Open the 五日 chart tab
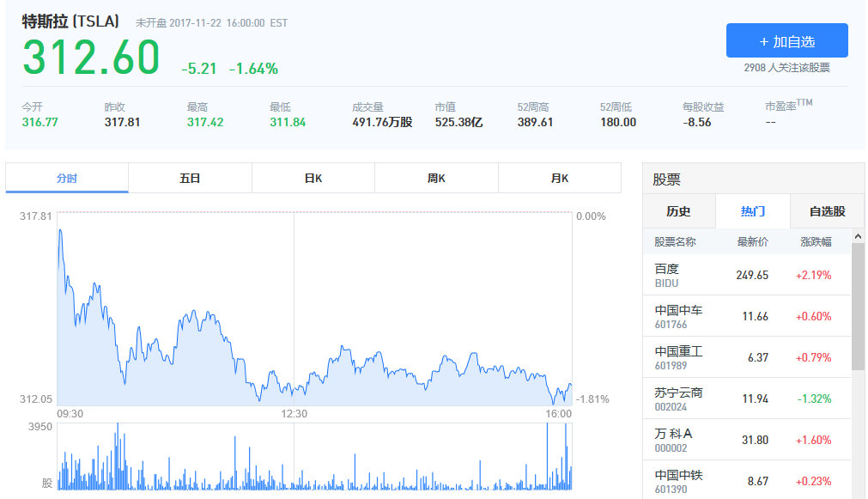 [x=190, y=179]
